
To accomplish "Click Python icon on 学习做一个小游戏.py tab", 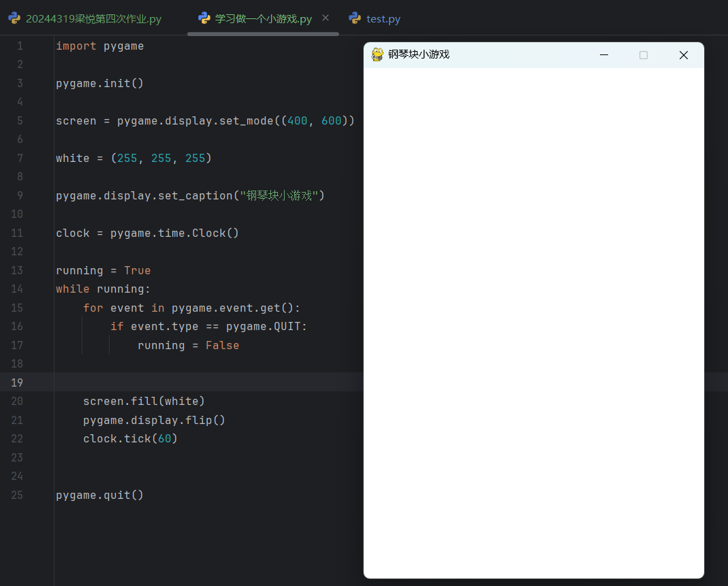I will [204, 18].
